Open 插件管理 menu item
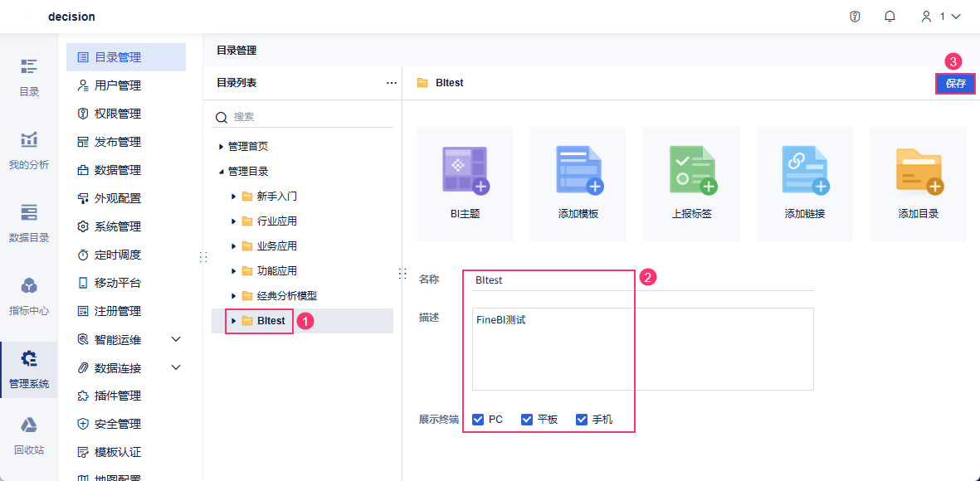980x481 pixels. click(126, 396)
